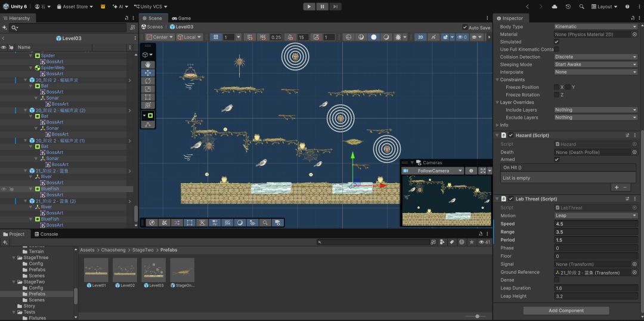Select the Rect tool in scene overlay

coord(148,97)
